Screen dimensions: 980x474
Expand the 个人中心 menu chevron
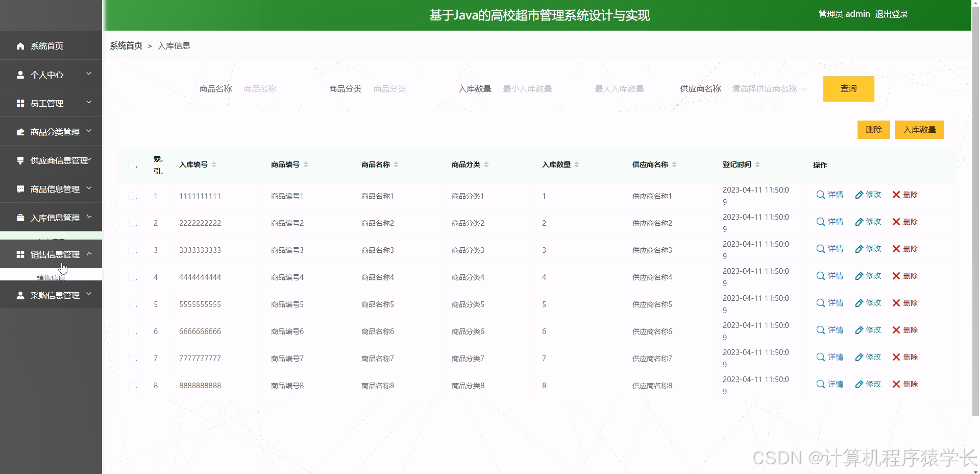(x=90, y=75)
